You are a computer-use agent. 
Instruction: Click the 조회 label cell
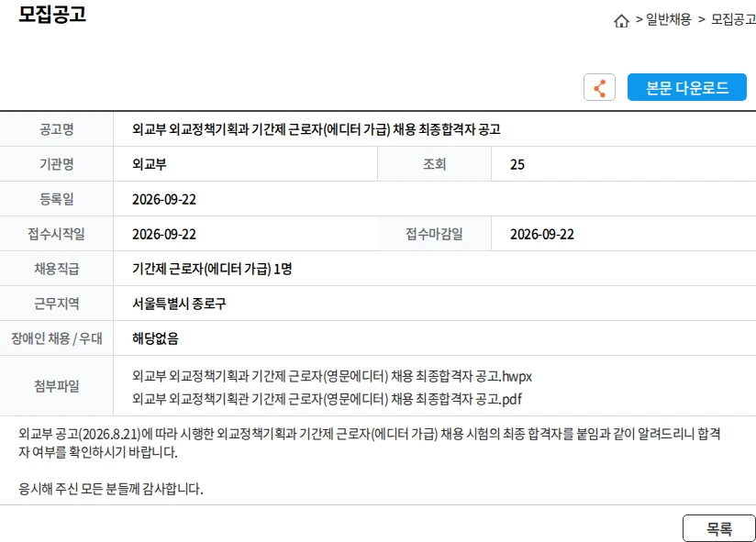434,164
